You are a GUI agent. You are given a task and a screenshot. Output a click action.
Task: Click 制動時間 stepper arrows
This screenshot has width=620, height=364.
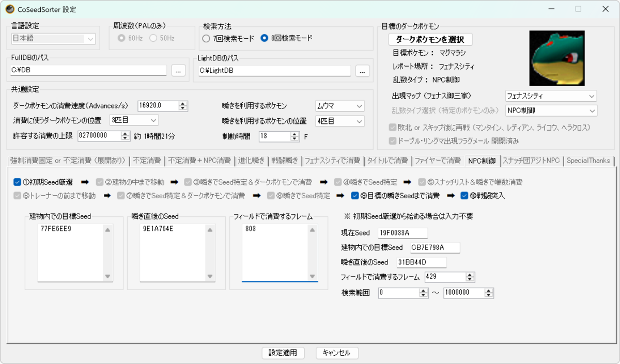click(x=295, y=136)
